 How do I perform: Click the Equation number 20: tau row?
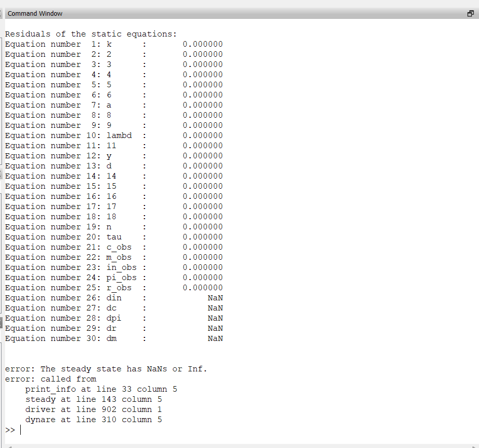pos(63,237)
